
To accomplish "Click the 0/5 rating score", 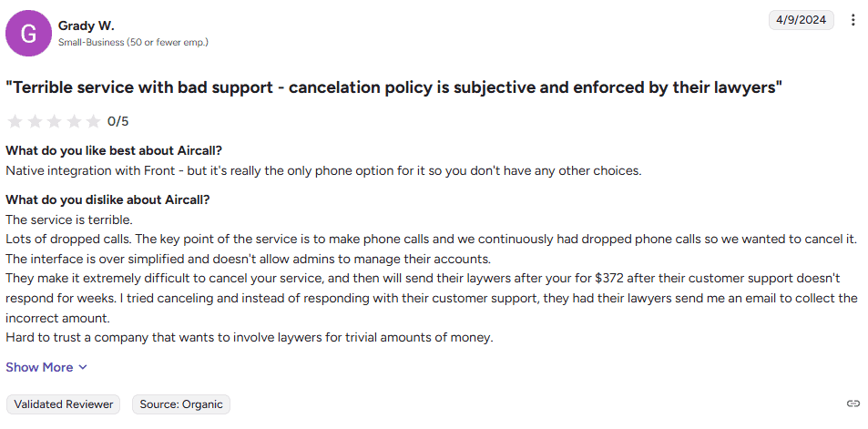I will (117, 121).
